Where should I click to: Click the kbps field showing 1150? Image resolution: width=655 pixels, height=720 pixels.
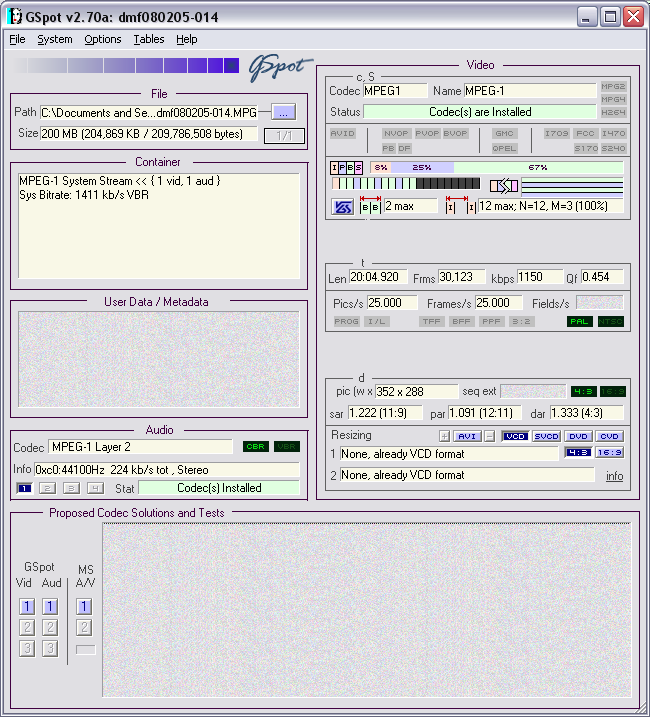[x=540, y=277]
